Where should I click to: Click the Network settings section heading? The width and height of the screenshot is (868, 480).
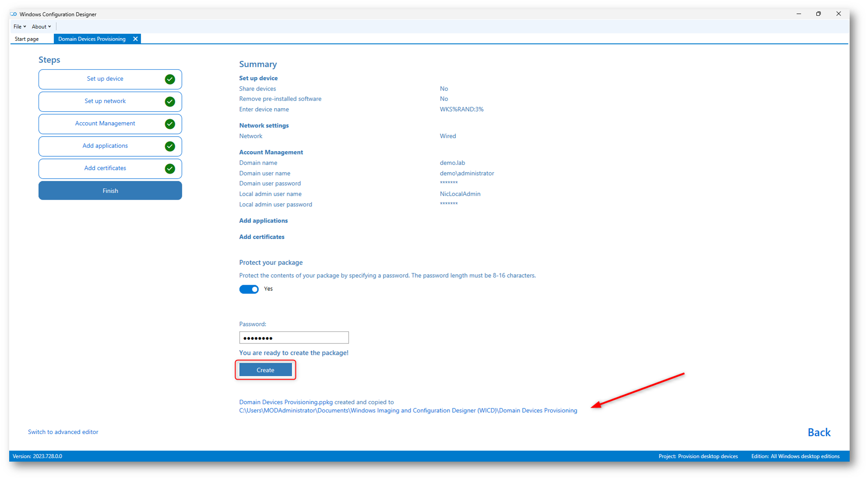pos(264,126)
